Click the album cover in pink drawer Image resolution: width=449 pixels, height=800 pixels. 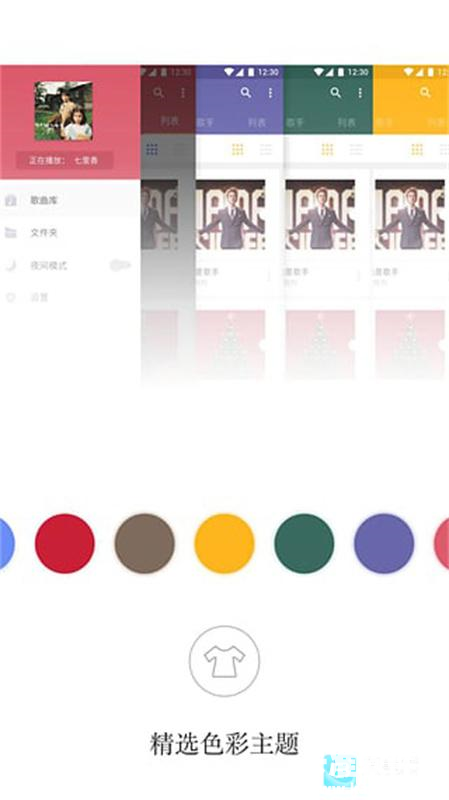pos(63,111)
